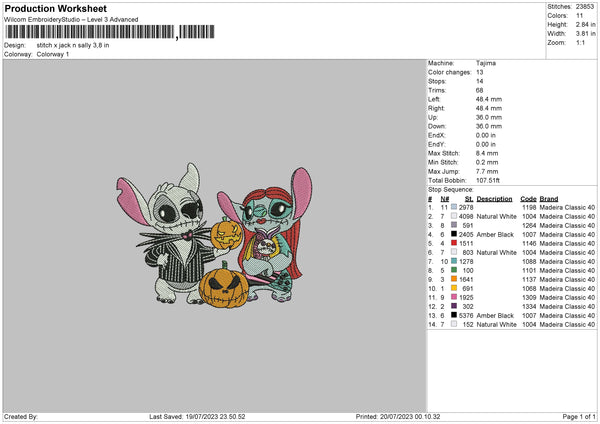
Task: Click the Color changes value '13'
Action: tap(479, 72)
